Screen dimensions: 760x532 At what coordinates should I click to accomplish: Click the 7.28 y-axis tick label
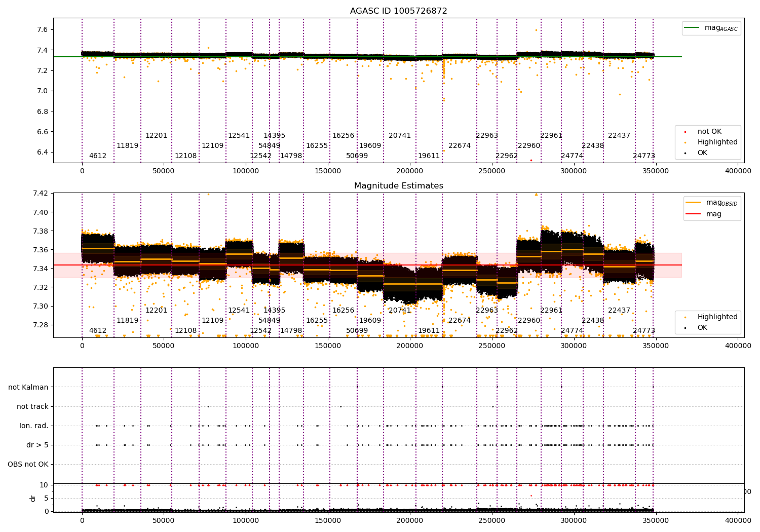tap(41, 325)
